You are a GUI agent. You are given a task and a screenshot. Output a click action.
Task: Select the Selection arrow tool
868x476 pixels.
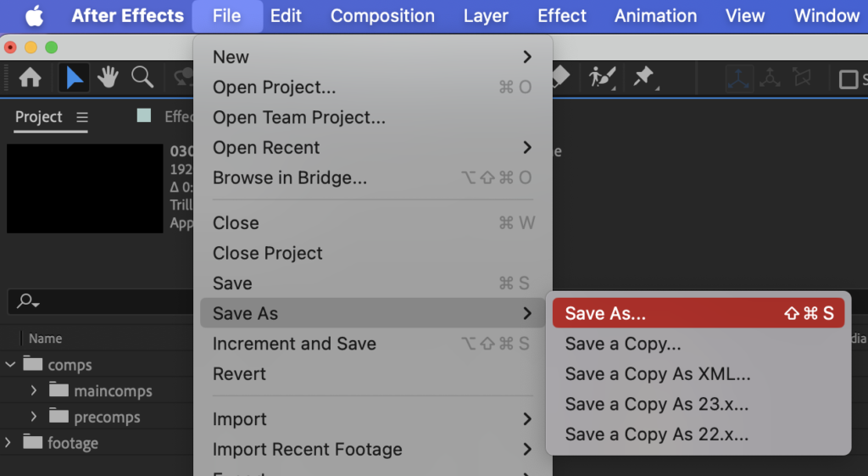[x=75, y=78]
